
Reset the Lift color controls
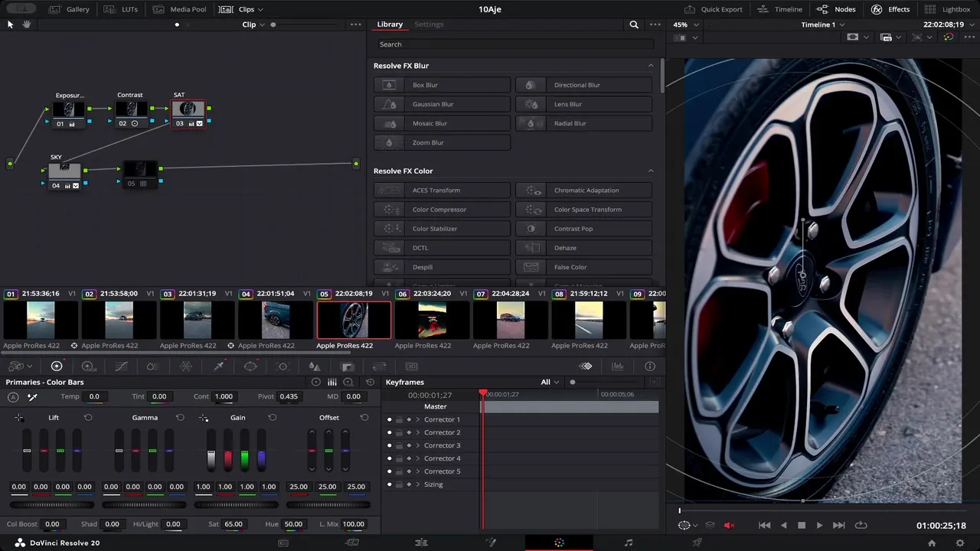[88, 418]
